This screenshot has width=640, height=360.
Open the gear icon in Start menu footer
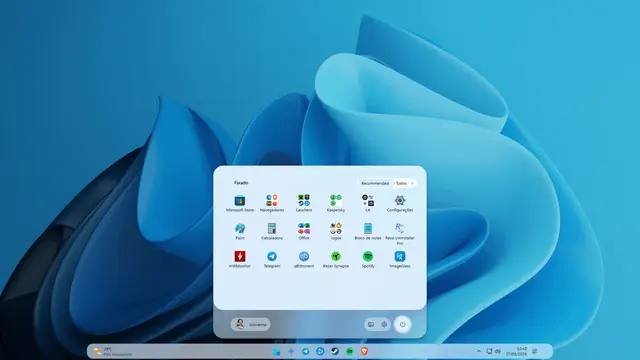coord(384,324)
